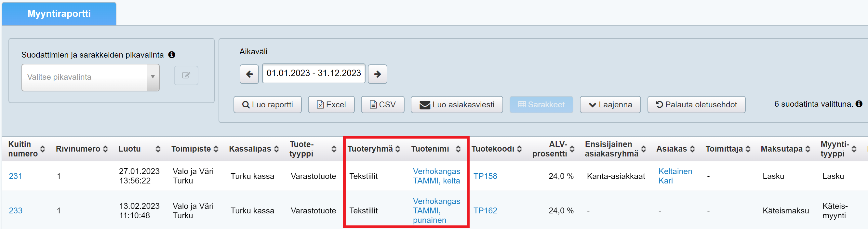Viewport: 868px width, 229px height.
Task: Export report with Excel button
Action: point(331,104)
